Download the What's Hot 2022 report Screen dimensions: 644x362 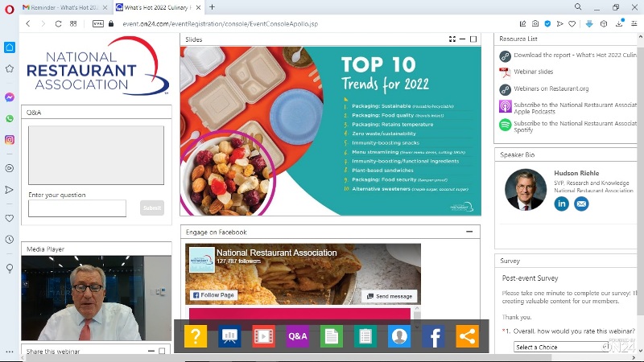point(575,55)
